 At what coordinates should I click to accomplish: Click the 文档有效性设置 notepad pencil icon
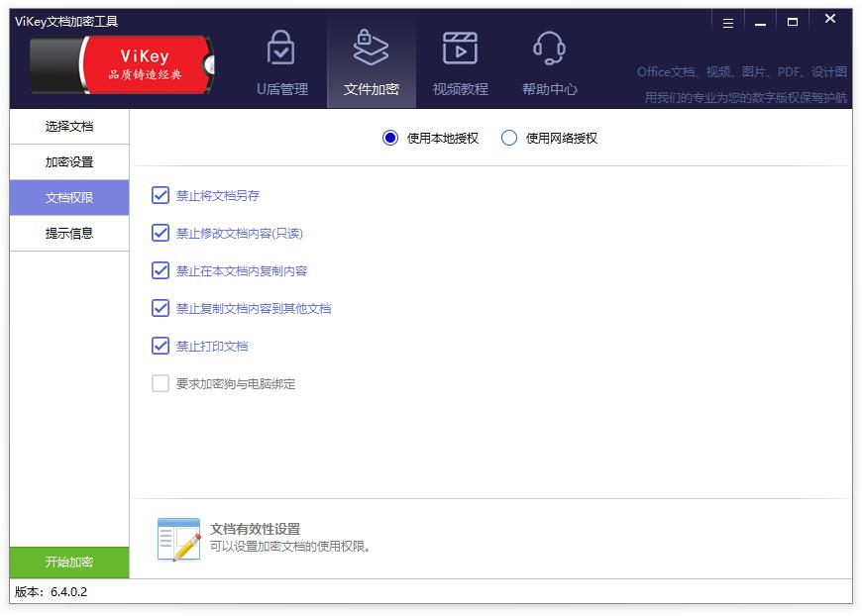[178, 539]
